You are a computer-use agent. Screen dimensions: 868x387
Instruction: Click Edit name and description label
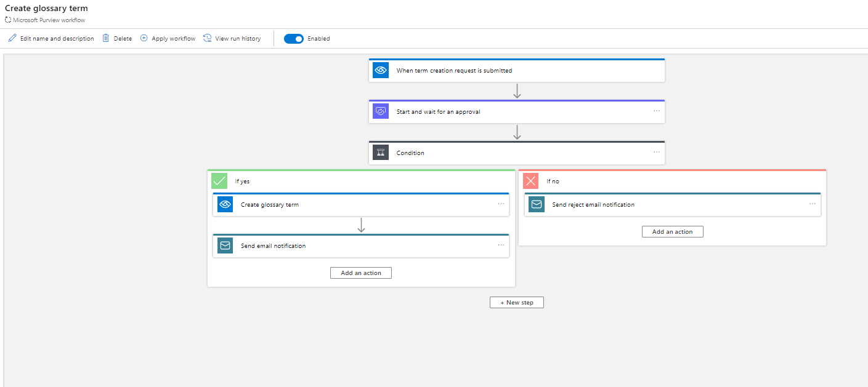[57, 39]
